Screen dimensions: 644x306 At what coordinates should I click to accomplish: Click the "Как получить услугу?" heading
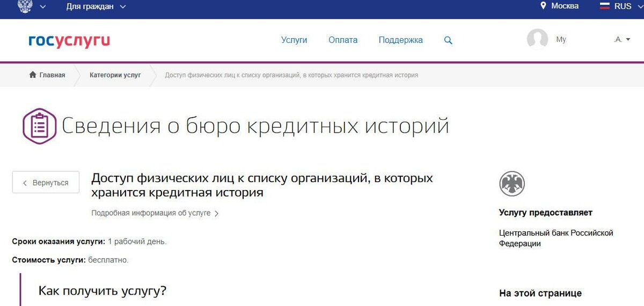click(103, 291)
